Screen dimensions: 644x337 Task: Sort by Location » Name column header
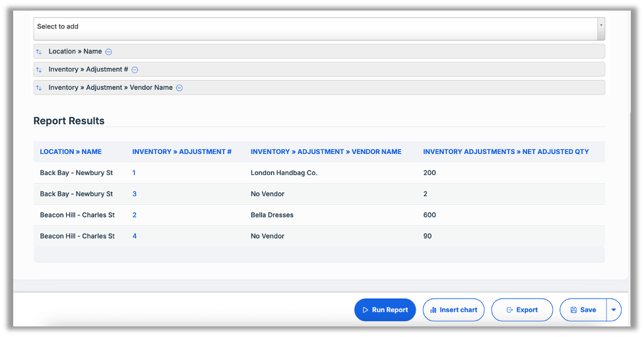(71, 152)
